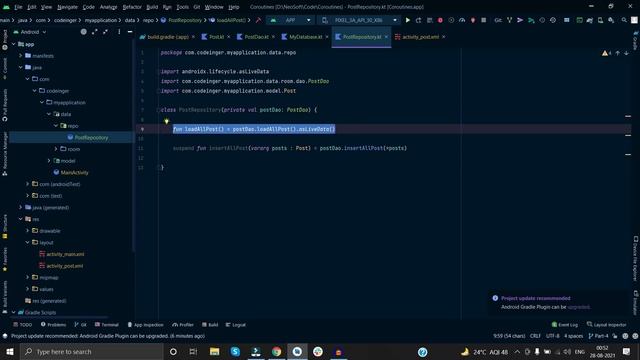This screenshot has height=360, width=640.
Task: Hide the Project panel with minus icon
Action: click(130, 32)
